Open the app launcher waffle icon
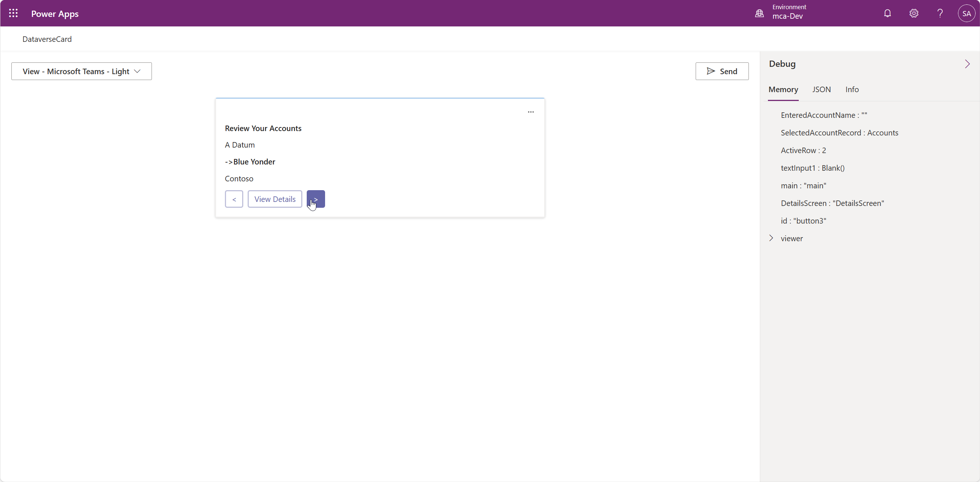Screen dimensions: 980x482 (x=12, y=13)
